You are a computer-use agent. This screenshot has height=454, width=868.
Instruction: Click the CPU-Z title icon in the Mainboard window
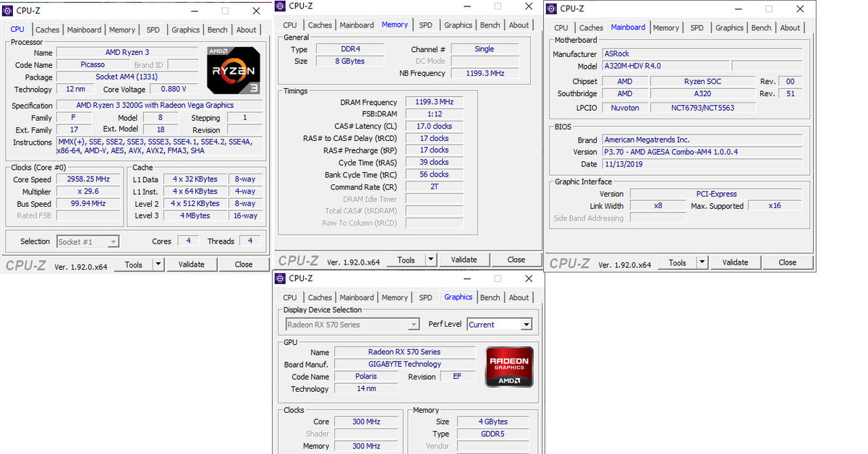pyautogui.click(x=551, y=9)
